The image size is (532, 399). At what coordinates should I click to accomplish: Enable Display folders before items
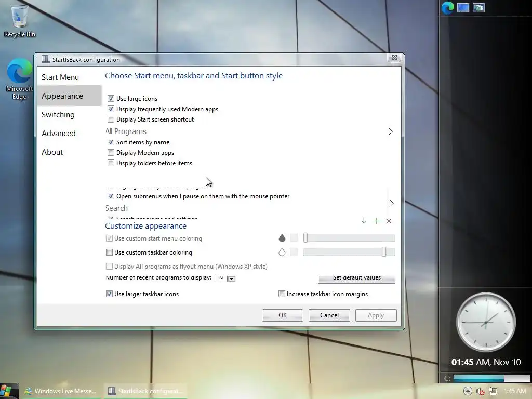pyautogui.click(x=111, y=163)
